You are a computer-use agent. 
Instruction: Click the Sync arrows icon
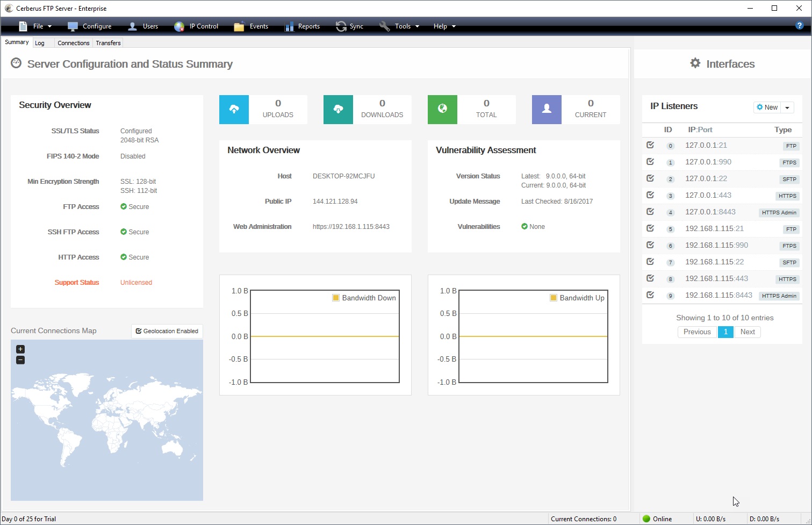tap(341, 26)
